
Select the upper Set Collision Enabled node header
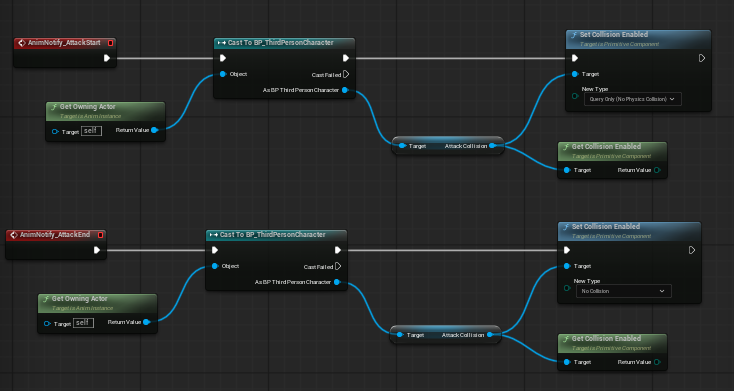[639, 39]
